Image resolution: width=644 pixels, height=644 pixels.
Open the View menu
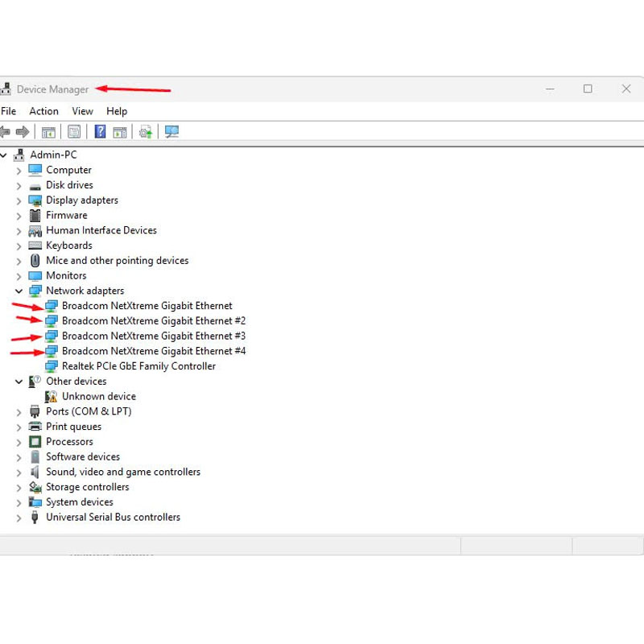click(82, 111)
